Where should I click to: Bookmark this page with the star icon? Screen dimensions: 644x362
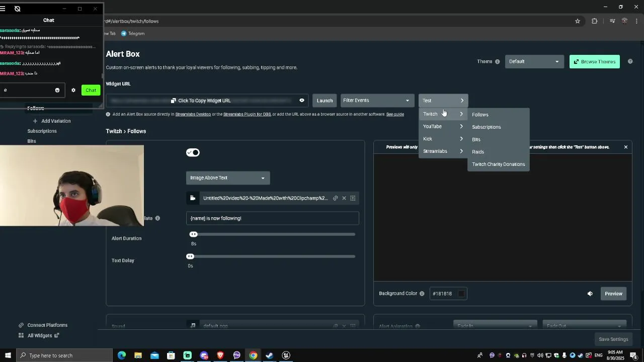coord(578,21)
